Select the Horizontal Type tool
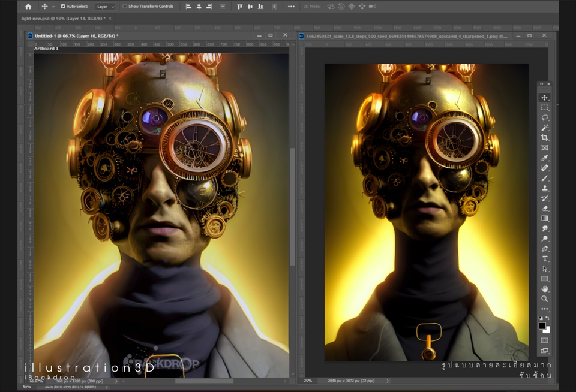Image resolution: width=576 pixels, height=392 pixels. point(544,259)
